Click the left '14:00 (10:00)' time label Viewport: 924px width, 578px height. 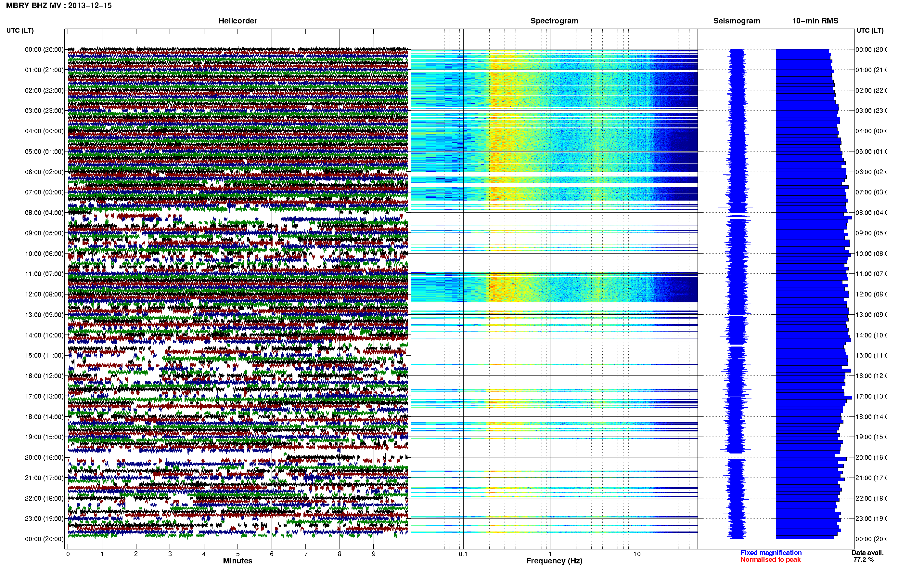pyautogui.click(x=44, y=335)
